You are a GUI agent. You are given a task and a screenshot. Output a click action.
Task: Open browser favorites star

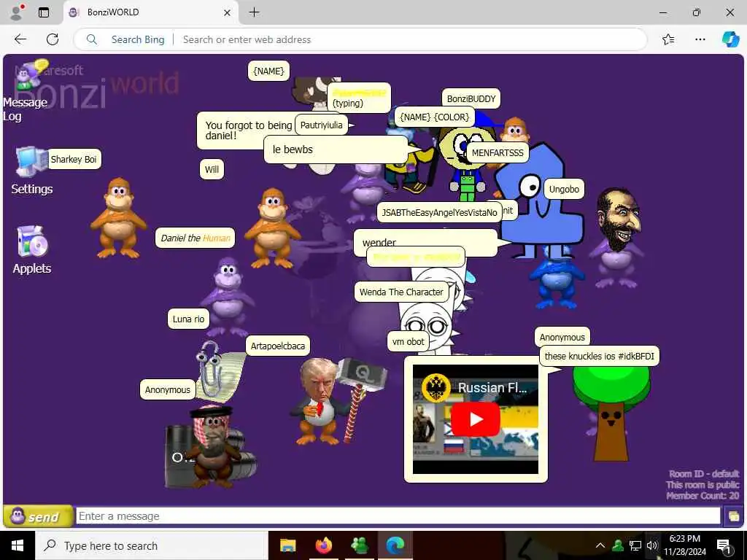pos(668,39)
